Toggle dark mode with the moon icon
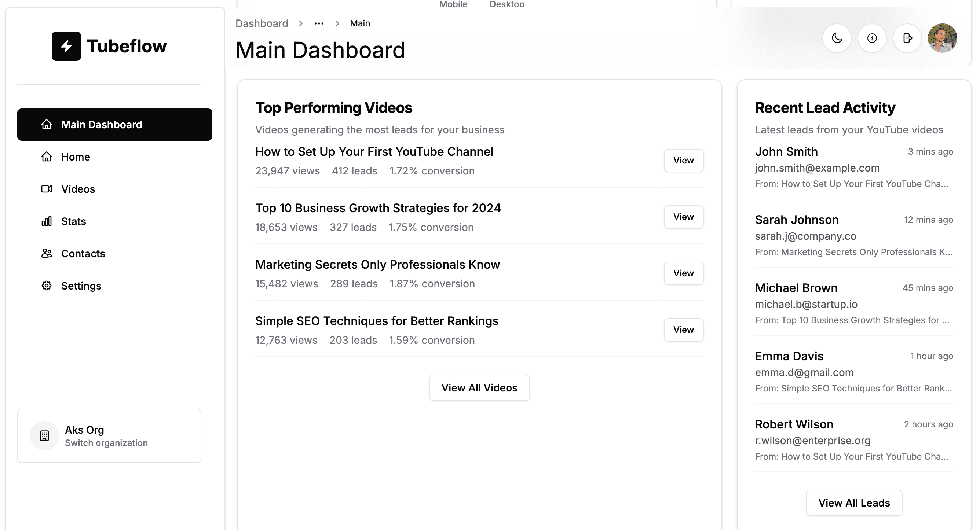The height and width of the screenshot is (530, 980). coord(837,38)
